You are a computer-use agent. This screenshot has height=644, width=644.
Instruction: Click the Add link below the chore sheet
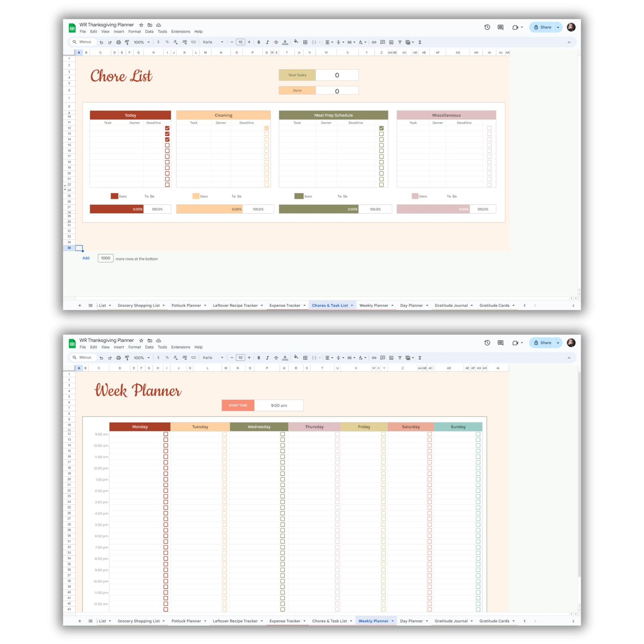[86, 258]
